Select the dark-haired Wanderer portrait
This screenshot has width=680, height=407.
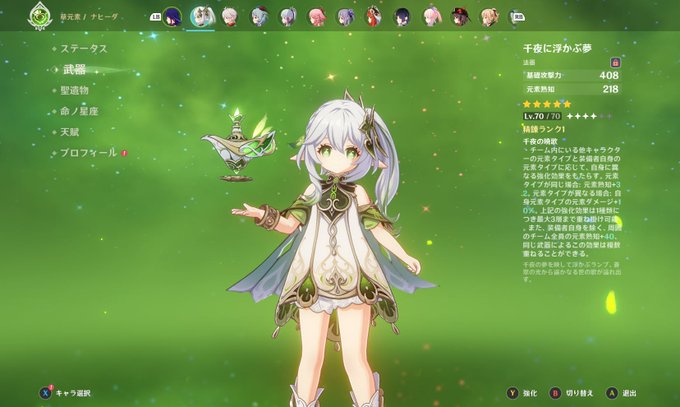pyautogui.click(x=402, y=17)
